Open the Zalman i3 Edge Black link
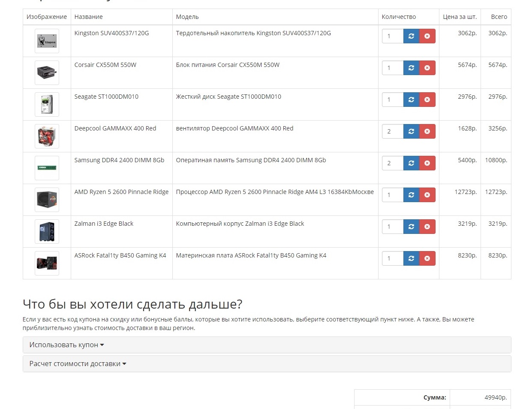Screen dimensions: 532x409 (104, 224)
